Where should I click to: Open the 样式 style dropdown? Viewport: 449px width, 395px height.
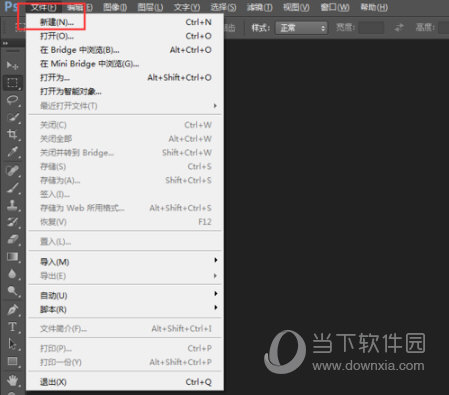point(301,28)
